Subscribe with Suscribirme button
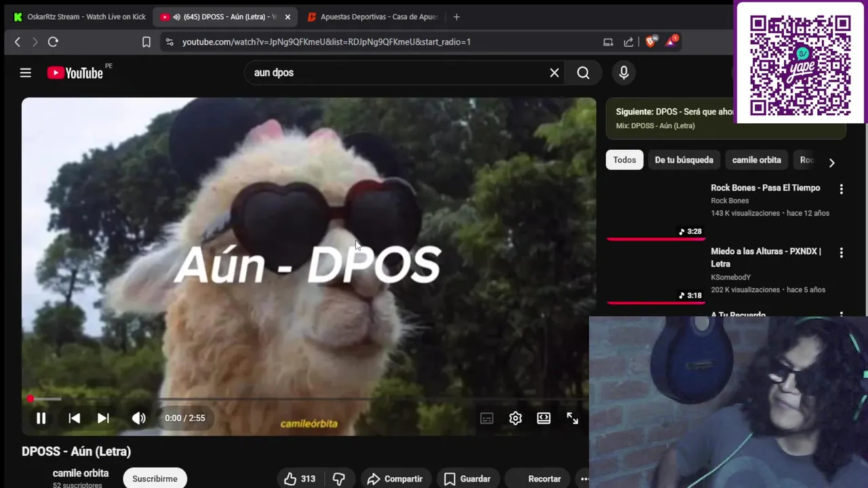868x488 pixels. (155, 479)
